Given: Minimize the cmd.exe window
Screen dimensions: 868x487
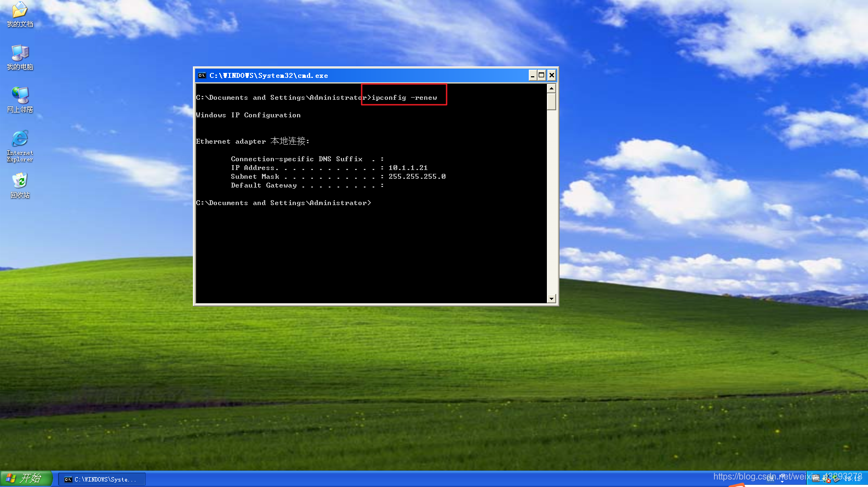Looking at the screenshot, I should (x=533, y=76).
